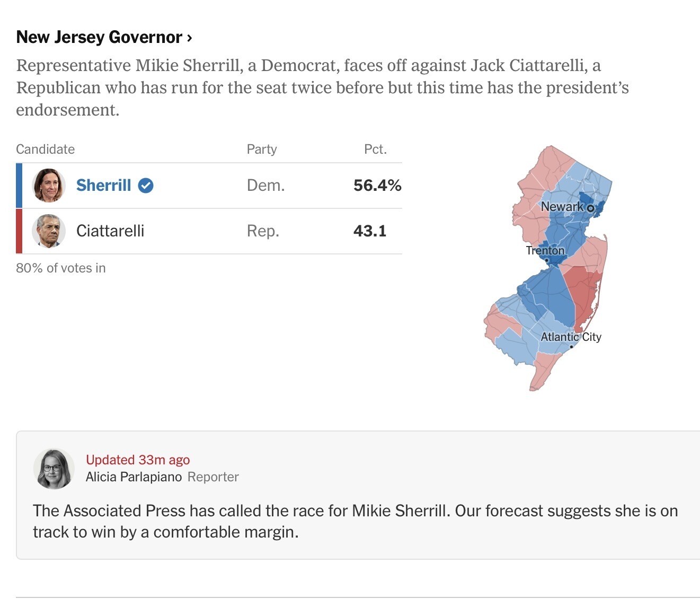700x616 pixels.
Task: Select the Ciattarelli candidate name
Action: tap(110, 231)
